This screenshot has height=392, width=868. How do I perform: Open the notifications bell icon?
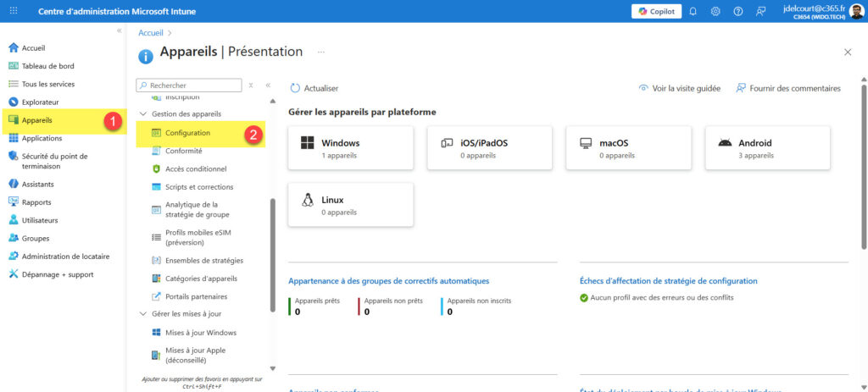[x=693, y=11]
